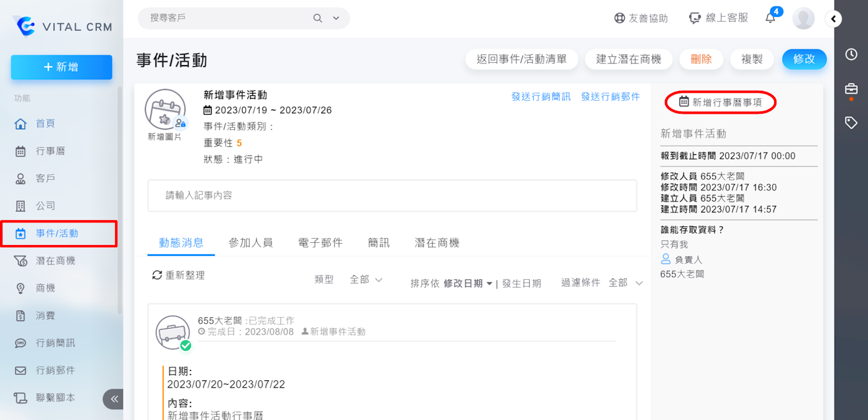Click the 請輸入記事內容 note field
The image size is (868, 420).
pos(392,196)
